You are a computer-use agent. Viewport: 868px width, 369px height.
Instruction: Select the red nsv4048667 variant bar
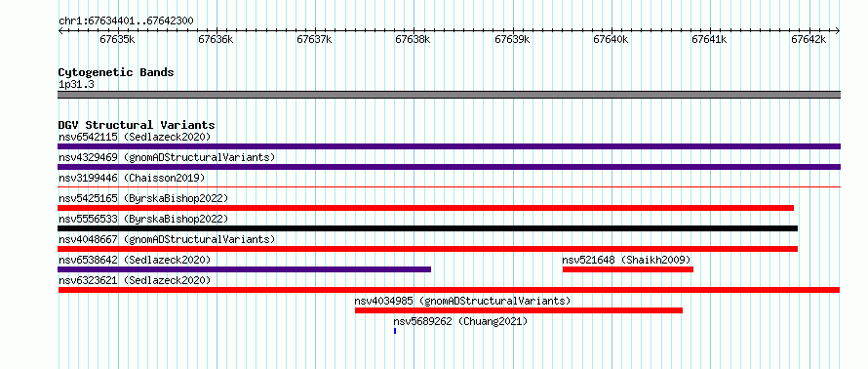coord(427,249)
